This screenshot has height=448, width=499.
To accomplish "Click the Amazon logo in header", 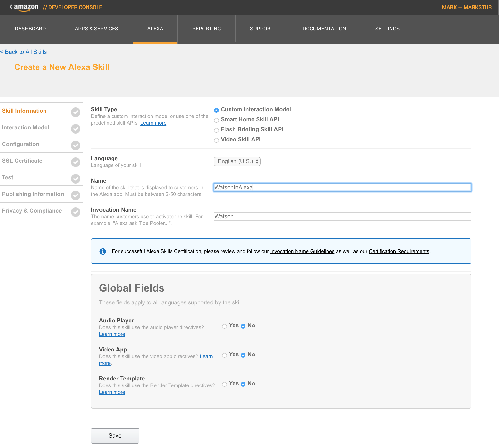I will point(26,7).
